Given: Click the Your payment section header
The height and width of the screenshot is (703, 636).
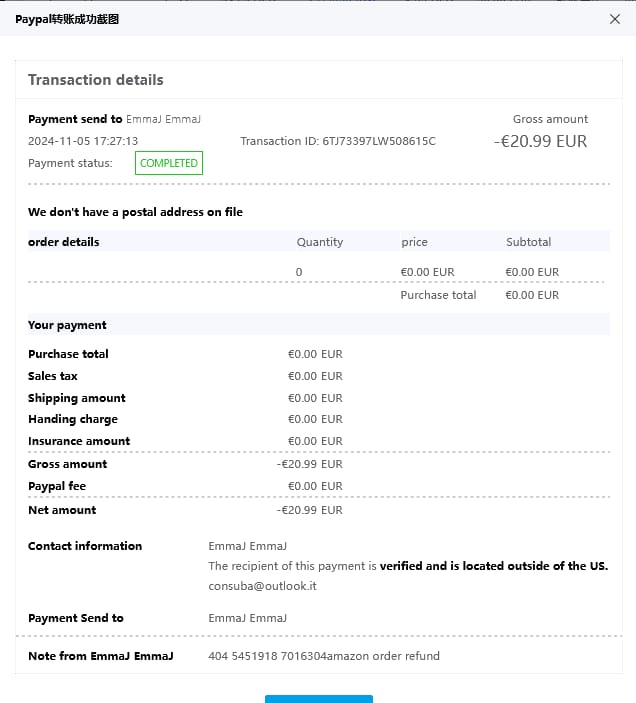Looking at the screenshot, I should pos(67,325).
